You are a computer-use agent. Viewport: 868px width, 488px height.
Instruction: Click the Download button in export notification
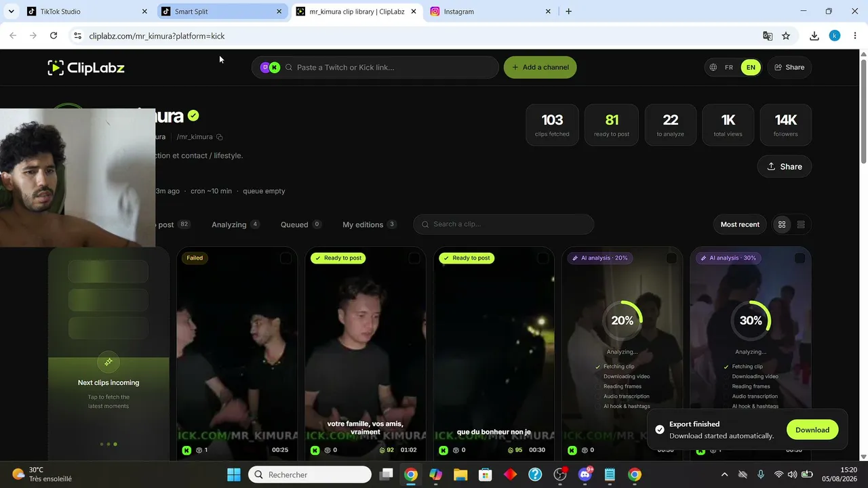click(812, 430)
